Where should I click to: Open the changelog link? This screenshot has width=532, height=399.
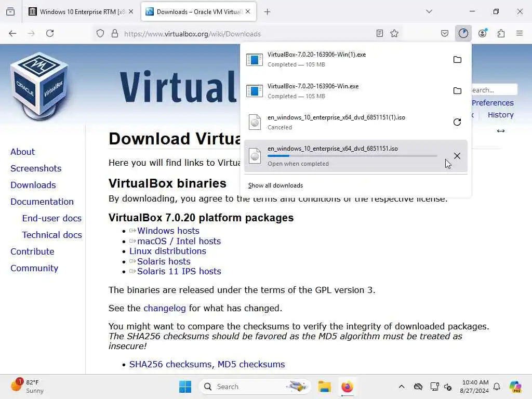click(165, 309)
